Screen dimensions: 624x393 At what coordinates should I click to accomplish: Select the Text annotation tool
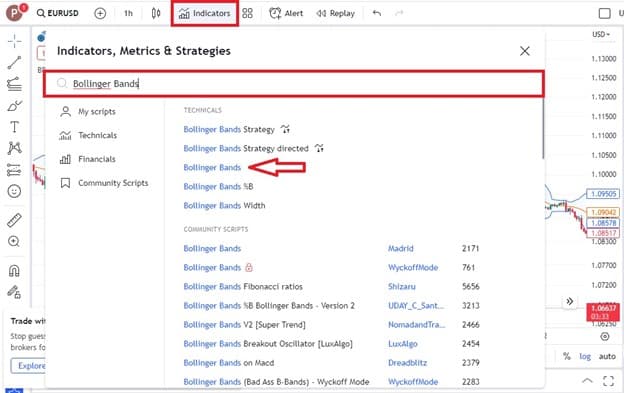(14, 127)
